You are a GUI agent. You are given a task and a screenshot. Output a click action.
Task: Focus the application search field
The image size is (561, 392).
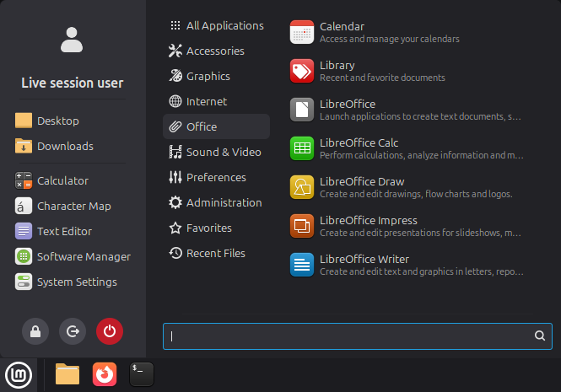tap(358, 336)
